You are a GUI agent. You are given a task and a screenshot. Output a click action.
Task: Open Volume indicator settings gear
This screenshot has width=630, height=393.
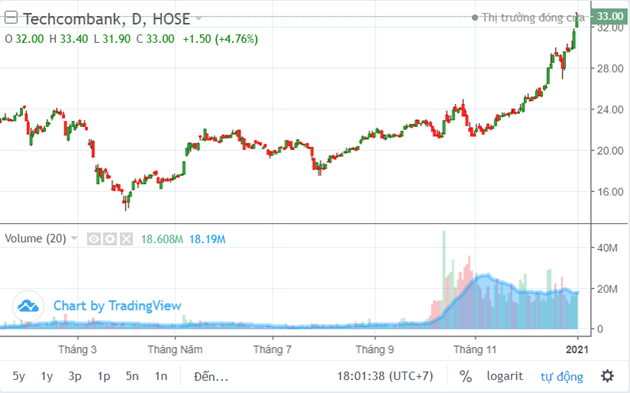tap(110, 239)
